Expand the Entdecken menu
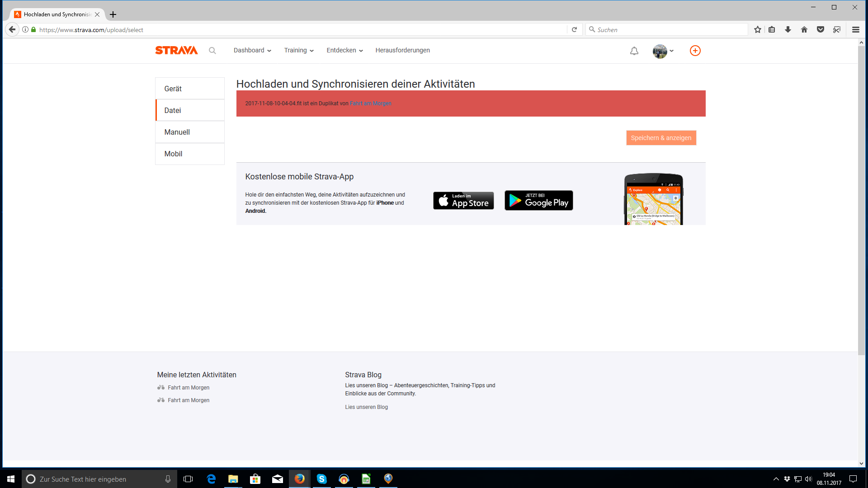 pos(344,50)
